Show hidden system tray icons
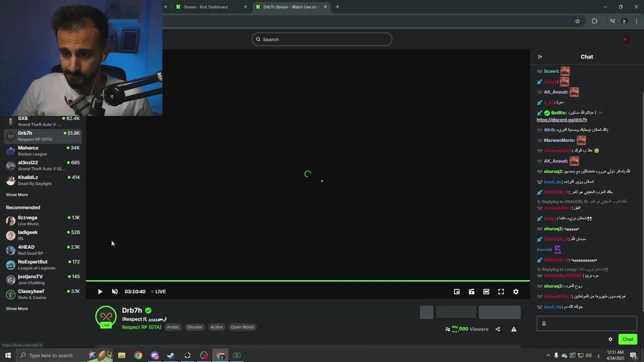Image resolution: width=644 pixels, height=362 pixels. 548,355
